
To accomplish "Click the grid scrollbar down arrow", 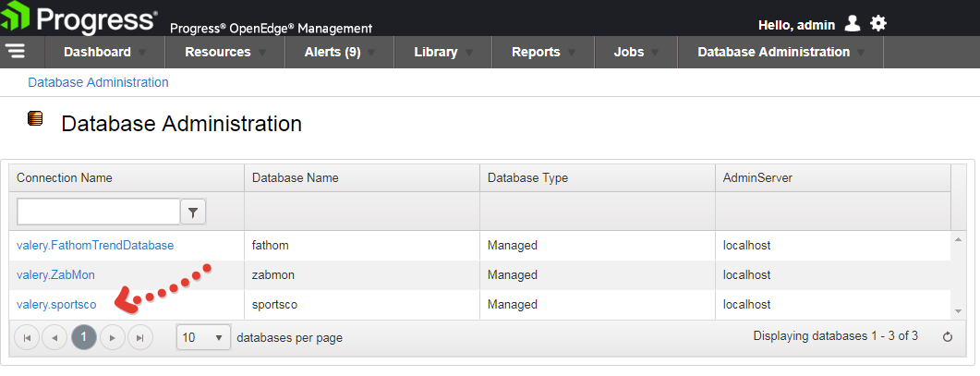I will 958,311.
